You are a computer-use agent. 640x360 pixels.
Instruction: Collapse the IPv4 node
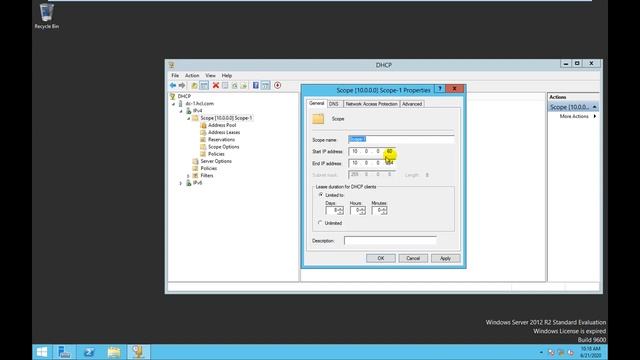pos(181,111)
